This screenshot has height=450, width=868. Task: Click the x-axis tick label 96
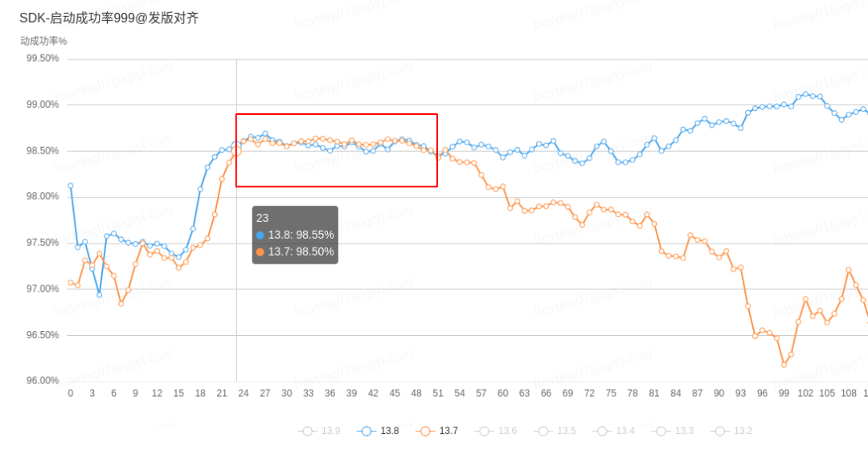[762, 394]
